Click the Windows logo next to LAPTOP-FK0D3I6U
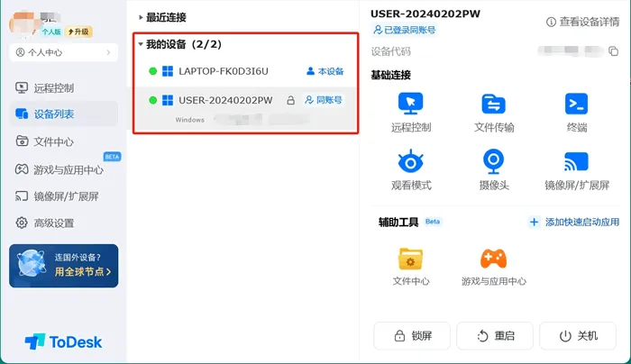Image resolution: width=631 pixels, height=364 pixels. click(168, 71)
